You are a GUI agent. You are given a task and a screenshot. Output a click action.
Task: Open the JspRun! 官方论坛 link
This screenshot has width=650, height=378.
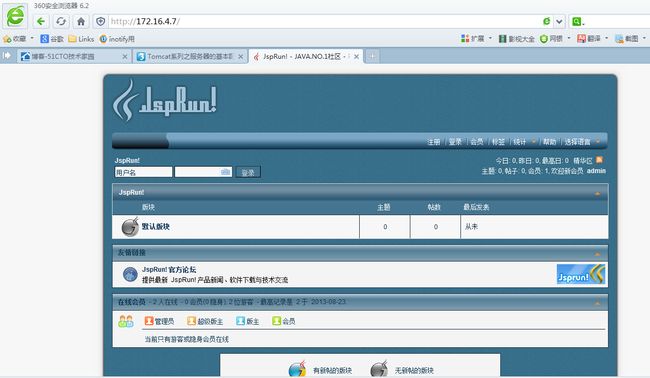point(169,269)
